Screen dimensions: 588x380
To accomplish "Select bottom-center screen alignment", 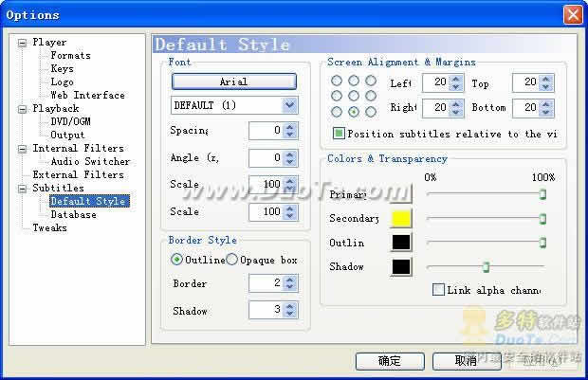I will pyautogui.click(x=354, y=112).
